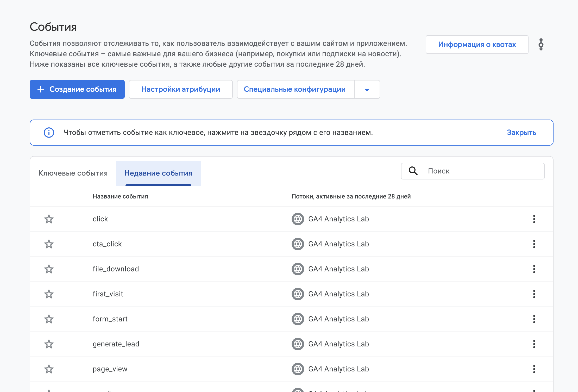
Task: Click the generate_lead event name
Action: pyautogui.click(x=116, y=344)
